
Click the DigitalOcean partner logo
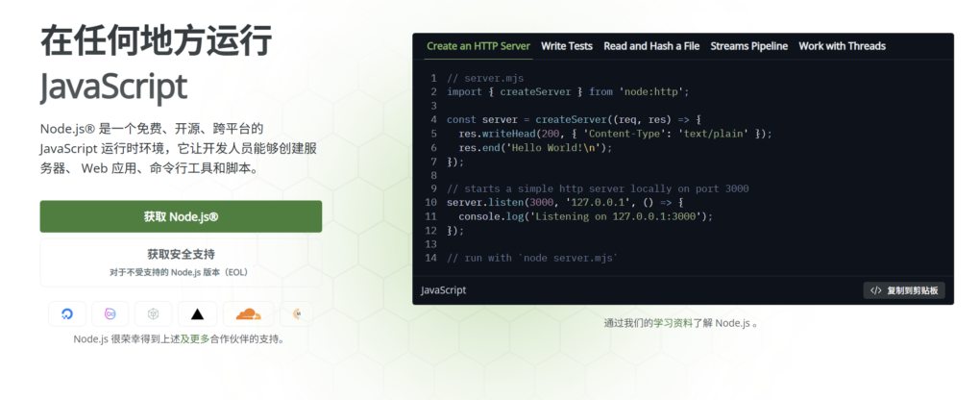click(x=66, y=313)
